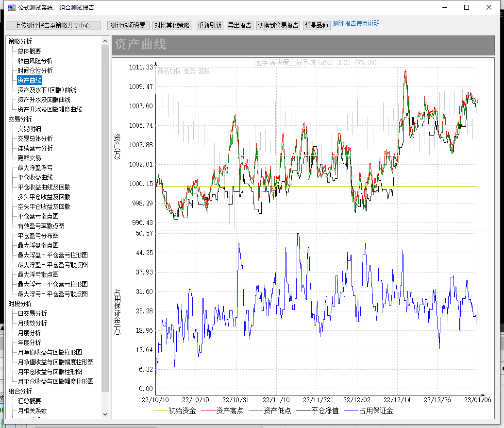Click the app icon in title bar
The width and height of the screenshot is (504, 428).
tap(12, 7)
